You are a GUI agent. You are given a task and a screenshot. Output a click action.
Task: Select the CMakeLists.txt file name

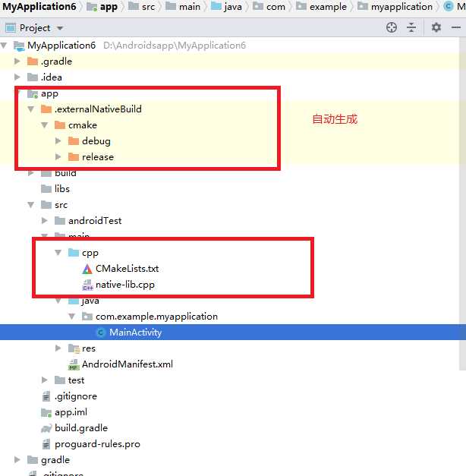[x=128, y=269]
